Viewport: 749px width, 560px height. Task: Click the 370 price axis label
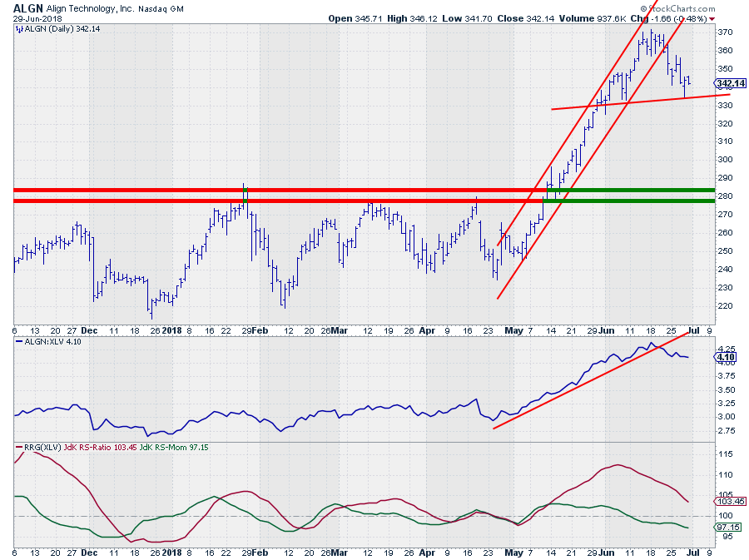725,32
